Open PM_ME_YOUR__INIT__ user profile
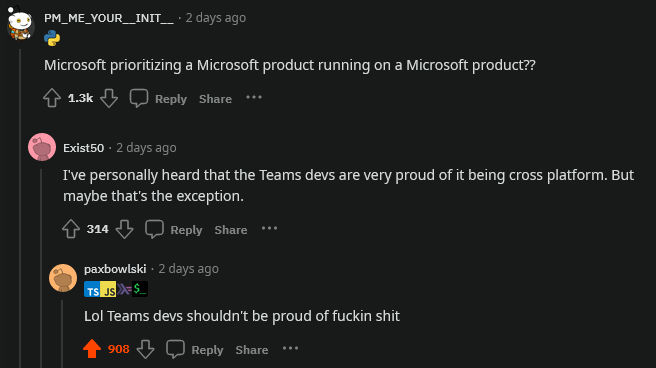 coord(108,18)
